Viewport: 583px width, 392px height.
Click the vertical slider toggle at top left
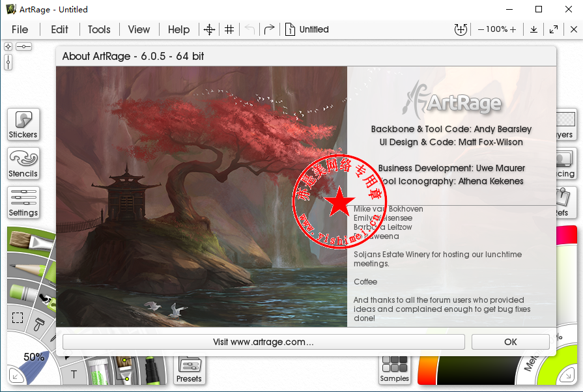pos(8,62)
